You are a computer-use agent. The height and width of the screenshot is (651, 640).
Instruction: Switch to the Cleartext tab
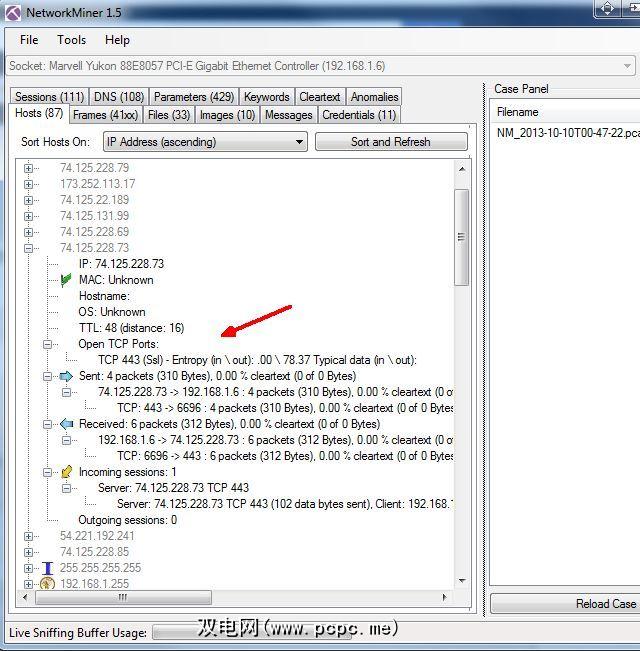pyautogui.click(x=320, y=97)
